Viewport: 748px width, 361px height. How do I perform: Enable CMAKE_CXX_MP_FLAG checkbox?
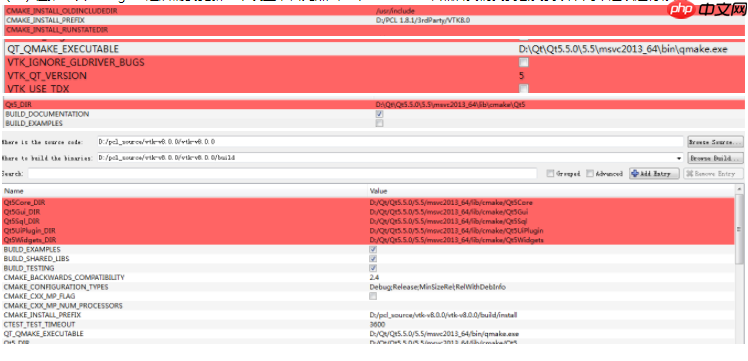click(373, 296)
